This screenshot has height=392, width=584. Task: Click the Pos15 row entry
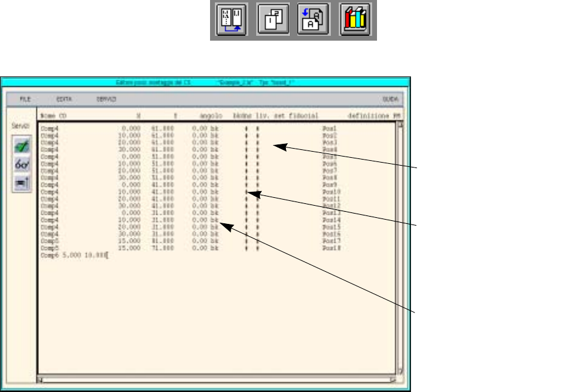point(190,227)
